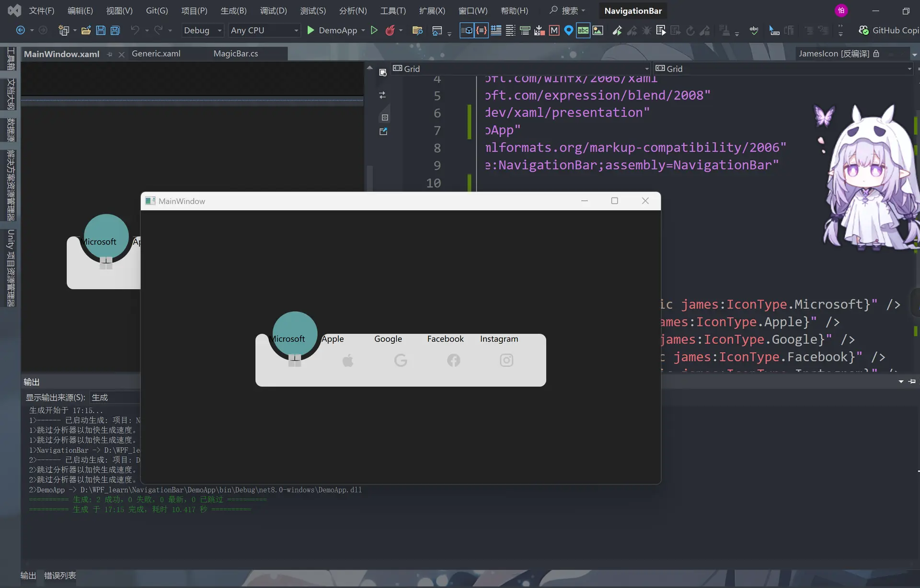Open the 扩展(X) menu

point(432,11)
